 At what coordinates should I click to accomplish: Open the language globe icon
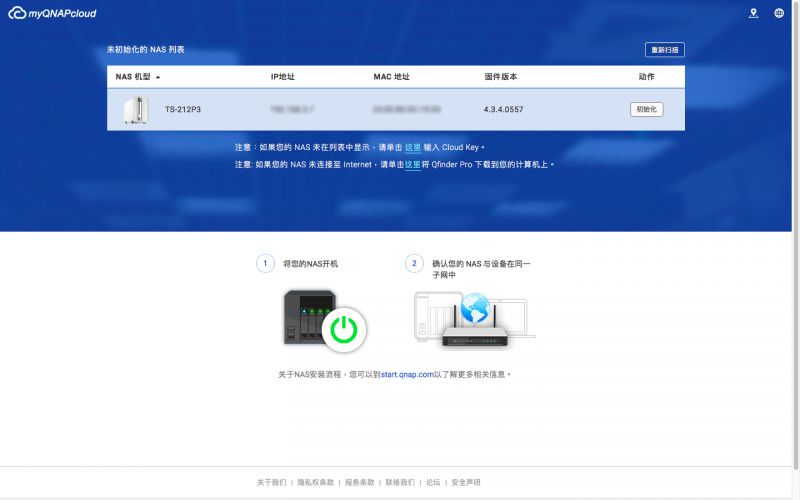point(779,13)
